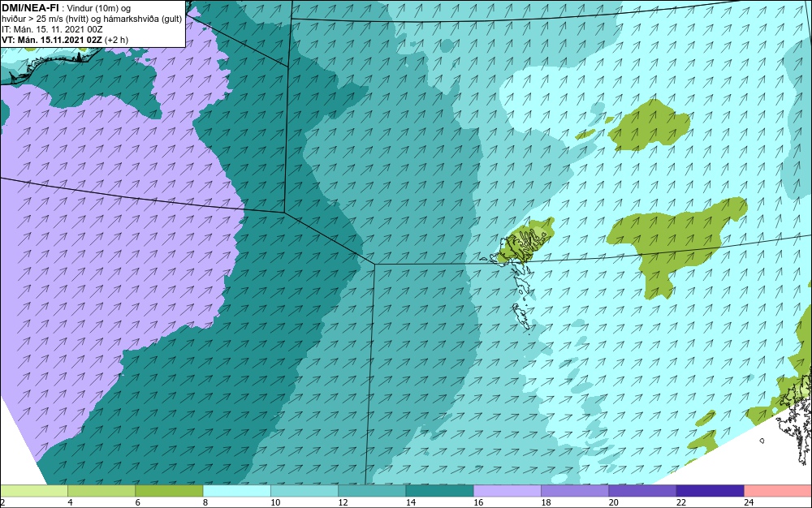Click the legend scale label "2"
This screenshot has width=812, height=508.
pos(2,502)
